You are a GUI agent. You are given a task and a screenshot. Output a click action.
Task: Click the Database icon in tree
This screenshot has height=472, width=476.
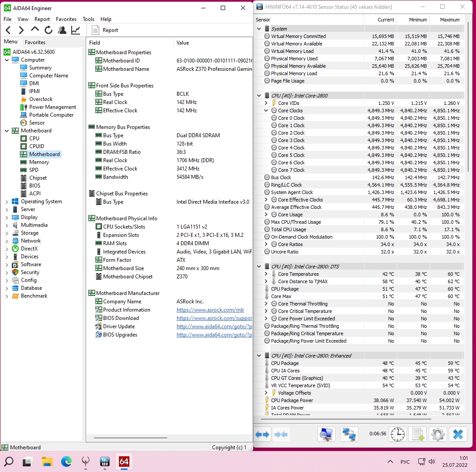pyautogui.click(x=15, y=288)
